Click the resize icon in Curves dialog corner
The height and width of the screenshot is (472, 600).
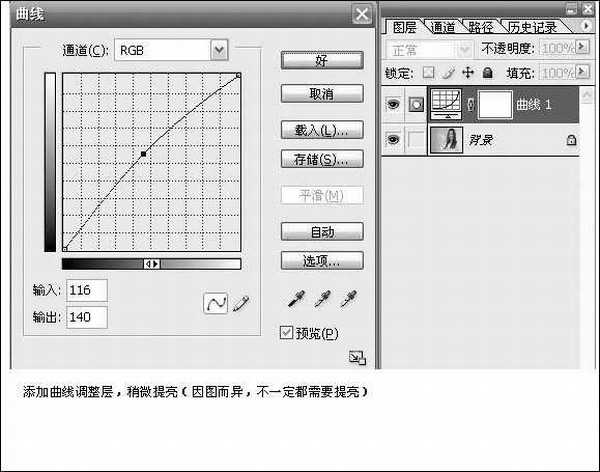point(356,357)
